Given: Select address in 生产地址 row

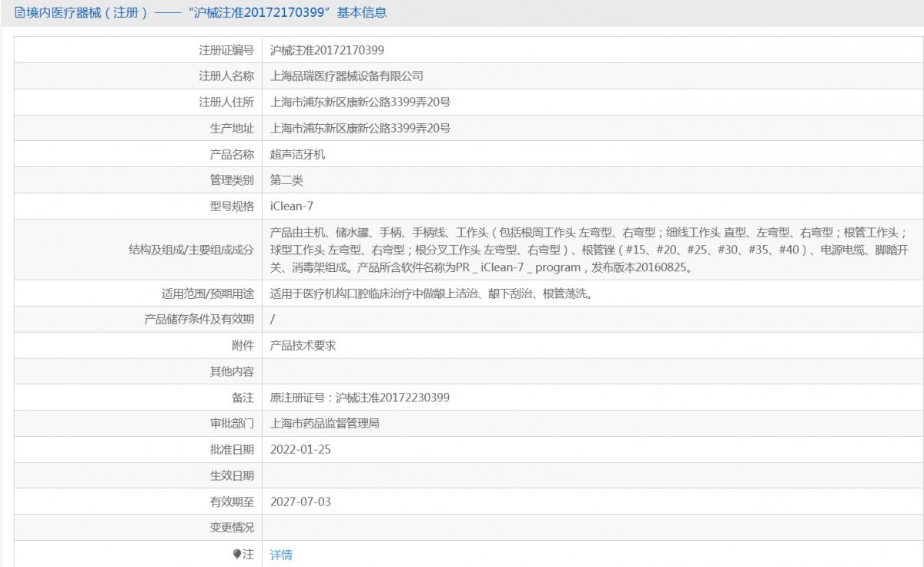Looking at the screenshot, I should tap(360, 129).
